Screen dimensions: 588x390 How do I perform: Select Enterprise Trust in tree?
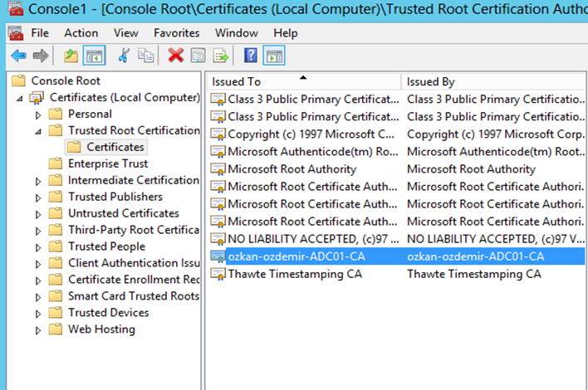(x=108, y=163)
